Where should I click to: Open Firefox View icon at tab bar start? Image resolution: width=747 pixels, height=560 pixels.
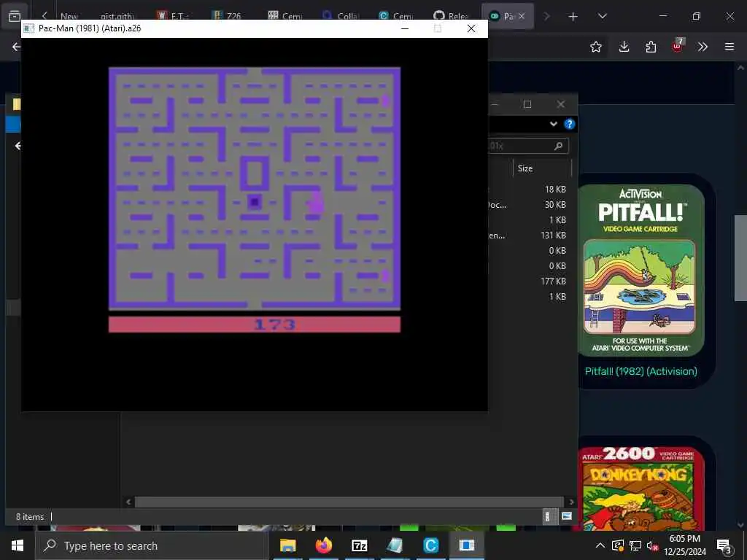tap(15, 16)
